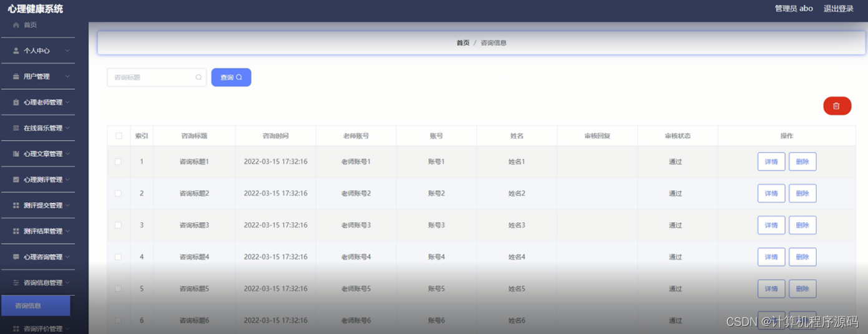Open 详情 for row 咨询标题1
This screenshot has height=334, width=868.
coord(771,162)
